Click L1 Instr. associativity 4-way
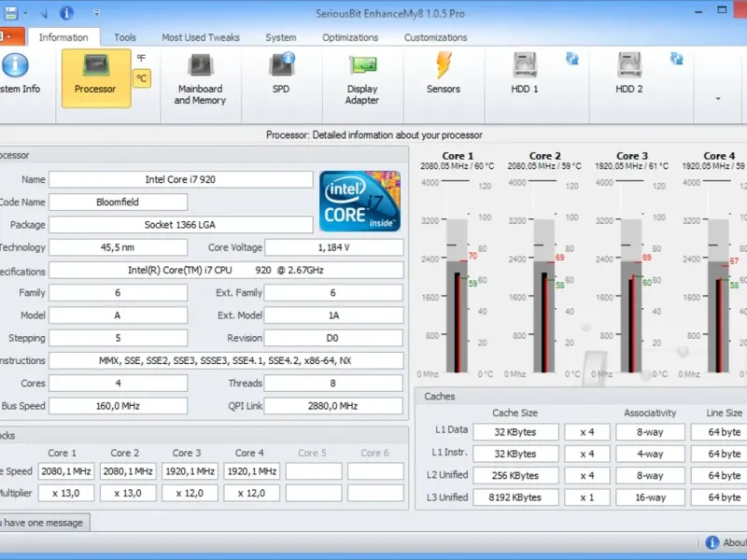This screenshot has height=560, width=747. 650,454
